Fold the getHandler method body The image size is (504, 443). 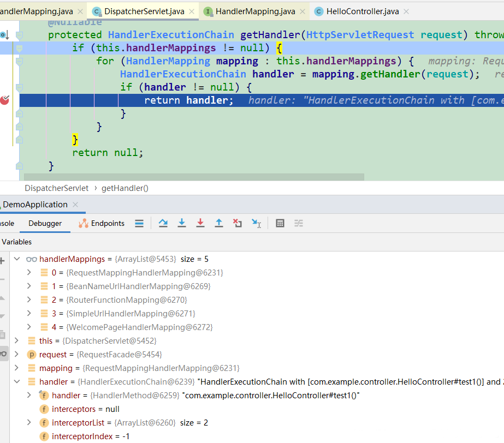tap(19, 35)
